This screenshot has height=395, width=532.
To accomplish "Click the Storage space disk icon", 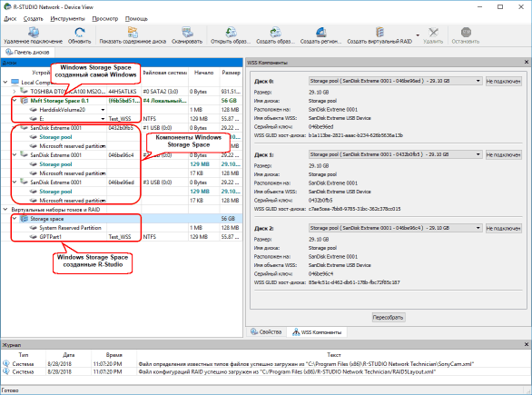I will [25, 219].
